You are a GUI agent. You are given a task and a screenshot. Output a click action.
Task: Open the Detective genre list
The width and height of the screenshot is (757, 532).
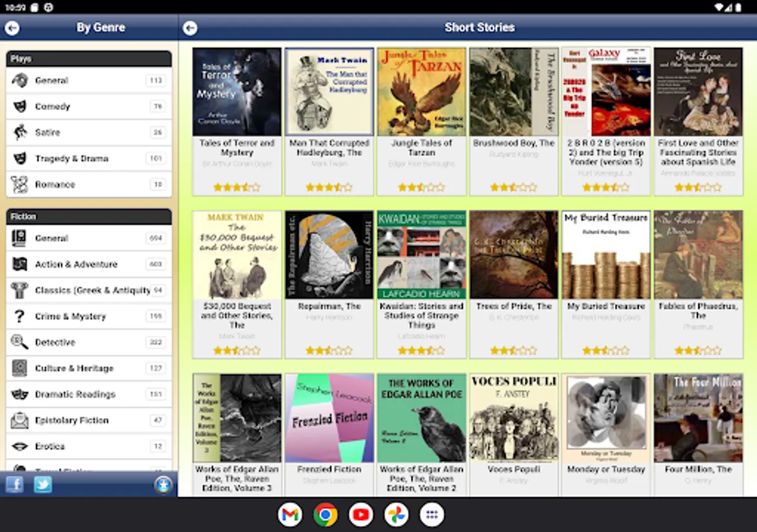tap(89, 342)
